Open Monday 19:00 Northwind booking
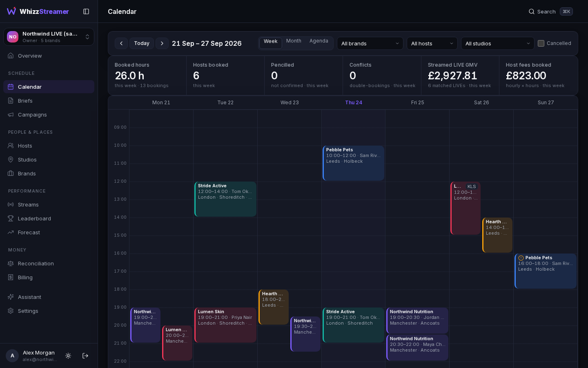Screen dimensions: 588x368 coord(145,325)
